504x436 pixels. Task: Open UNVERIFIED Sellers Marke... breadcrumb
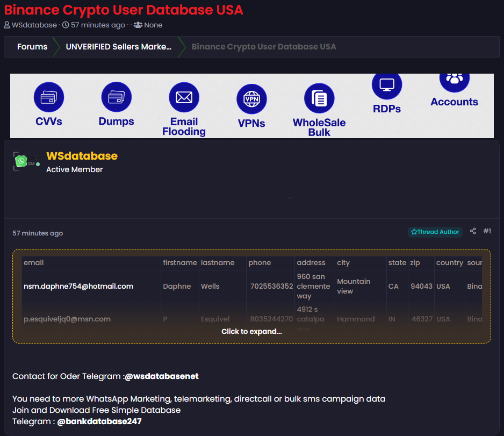119,47
